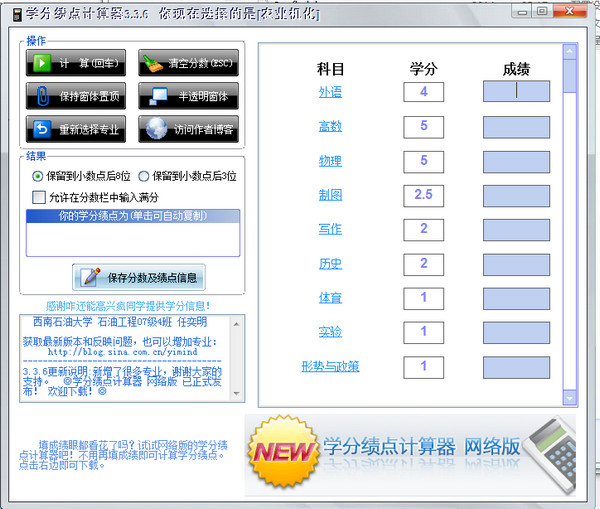Click the pencil icon on 保存分数及绩点信息
Viewport: 600px width, 509px height.
(92, 276)
